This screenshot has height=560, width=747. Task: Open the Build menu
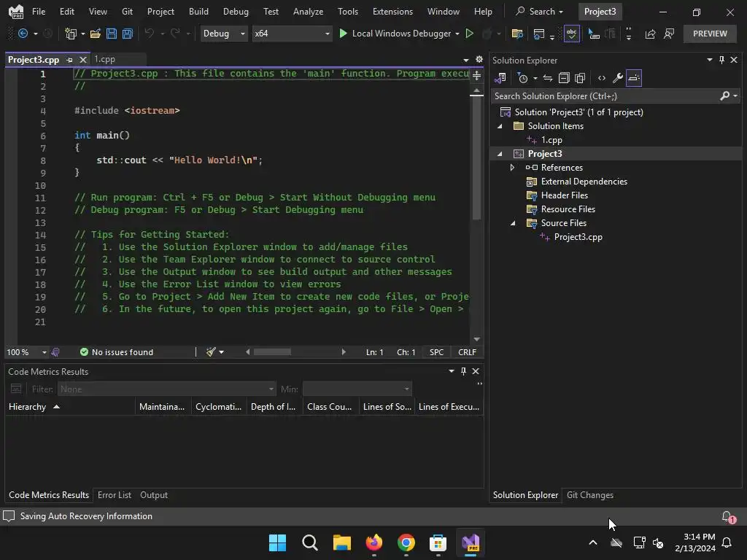pyautogui.click(x=198, y=12)
